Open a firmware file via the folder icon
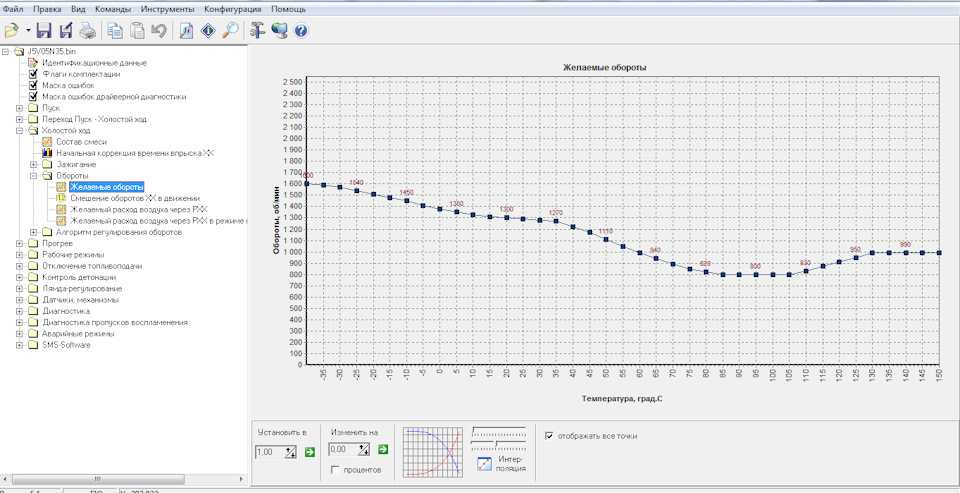Screen dimensions: 960x493 (x=12, y=31)
